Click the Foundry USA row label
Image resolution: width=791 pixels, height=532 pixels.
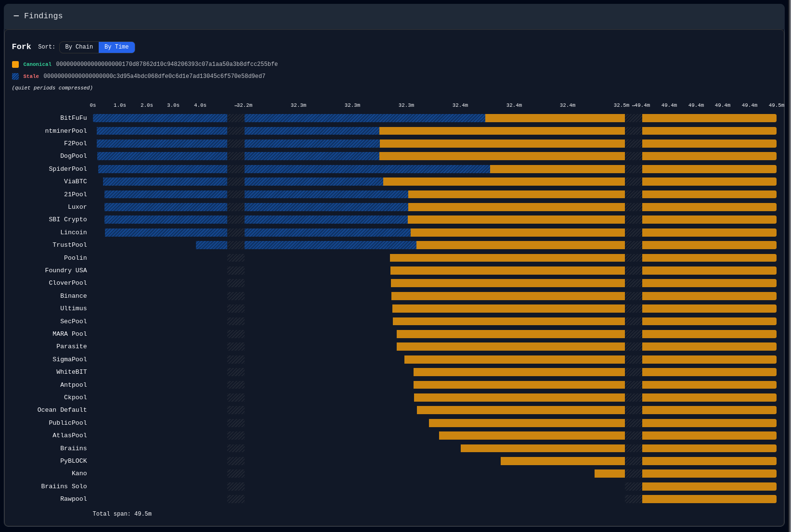tap(66, 270)
